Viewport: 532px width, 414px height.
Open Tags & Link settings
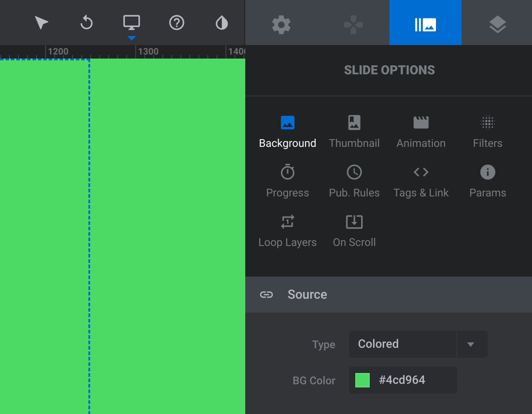(421, 181)
